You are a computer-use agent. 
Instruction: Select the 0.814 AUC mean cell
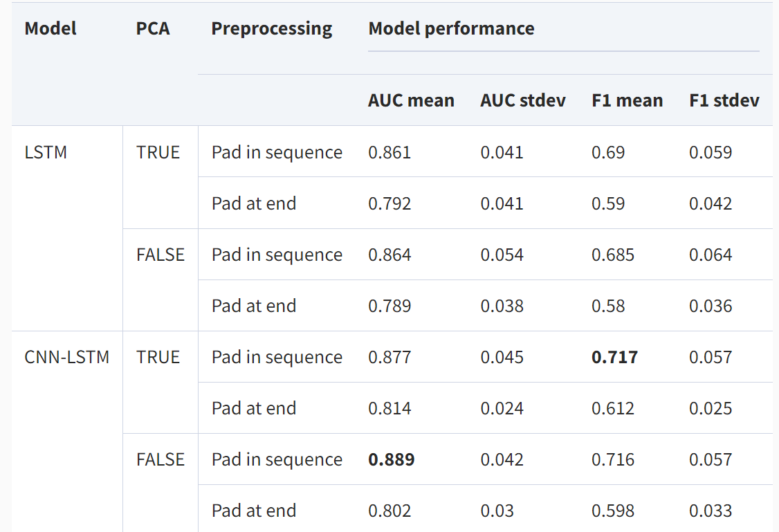(x=390, y=408)
